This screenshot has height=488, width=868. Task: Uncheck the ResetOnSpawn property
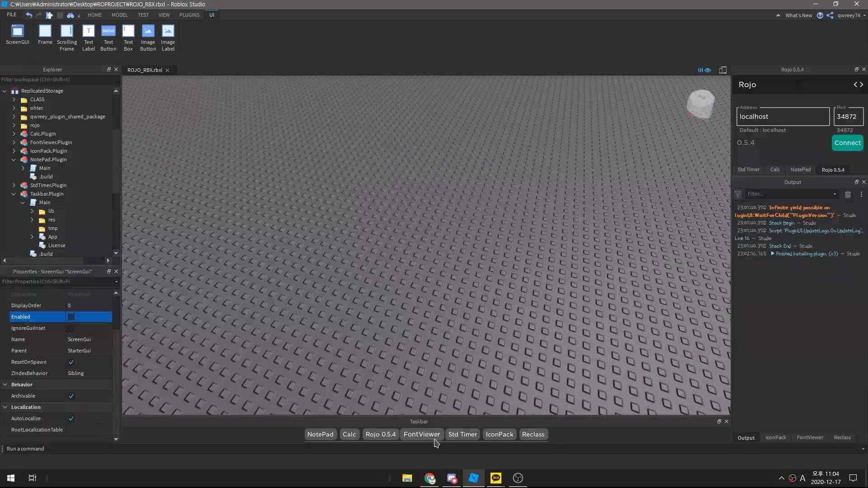71,362
